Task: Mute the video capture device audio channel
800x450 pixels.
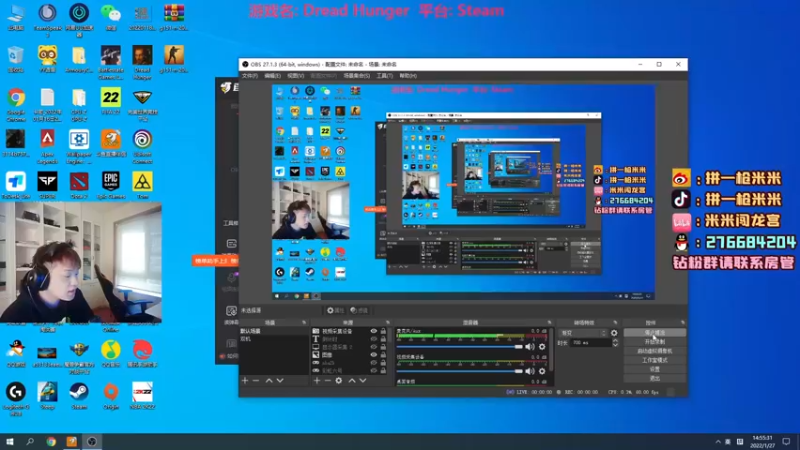Action: coord(530,371)
